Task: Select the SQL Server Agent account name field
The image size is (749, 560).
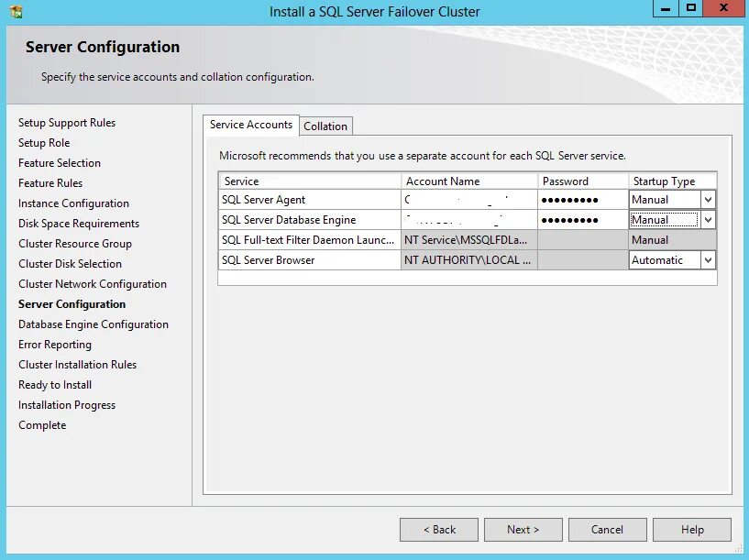Action: click(x=468, y=199)
